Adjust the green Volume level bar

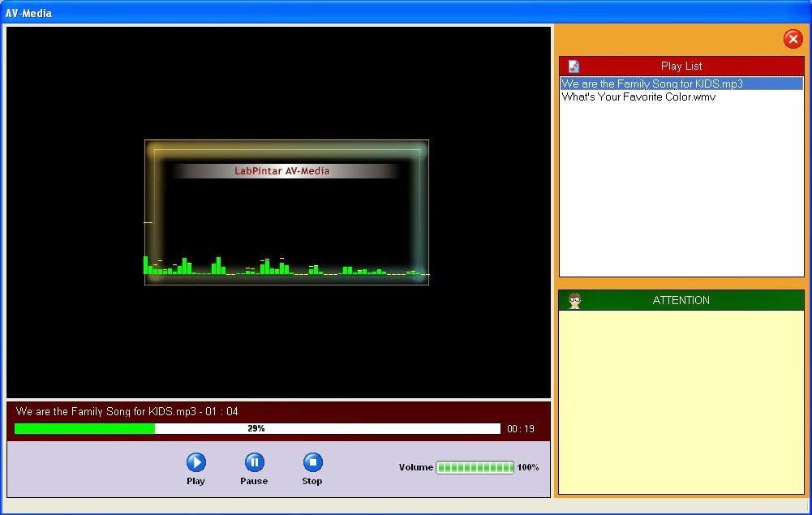click(x=475, y=467)
